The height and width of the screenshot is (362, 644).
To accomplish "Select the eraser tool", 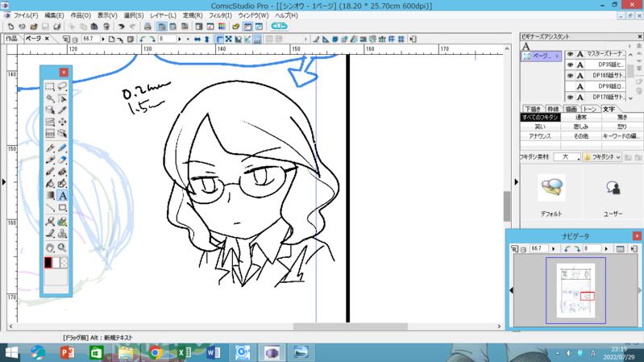I will (62, 160).
